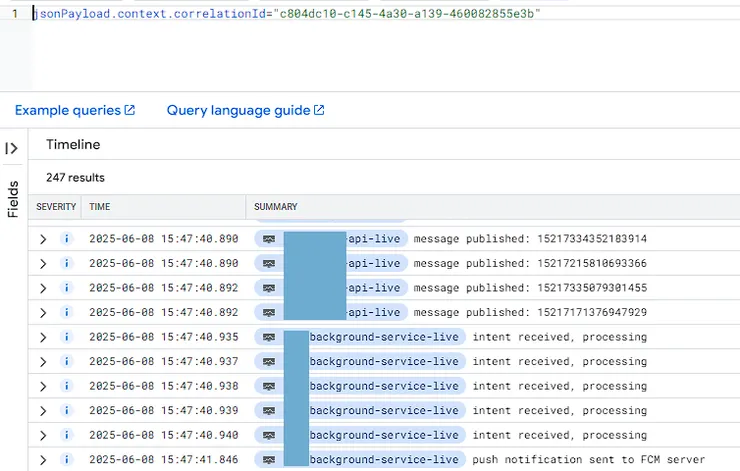The image size is (740, 471).
Task: Click info severity icon at 15:47:40.939
Action: [x=67, y=411]
